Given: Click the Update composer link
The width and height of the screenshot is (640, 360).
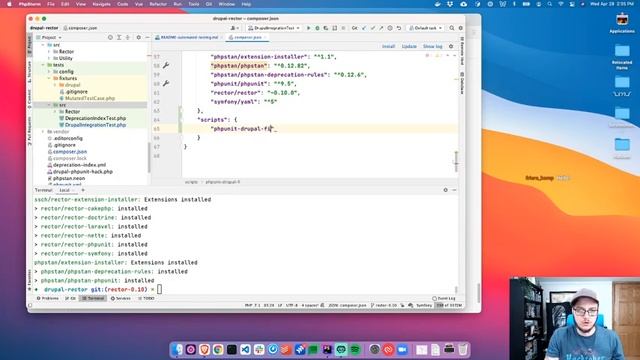Looking at the screenshot, I should [409, 47].
